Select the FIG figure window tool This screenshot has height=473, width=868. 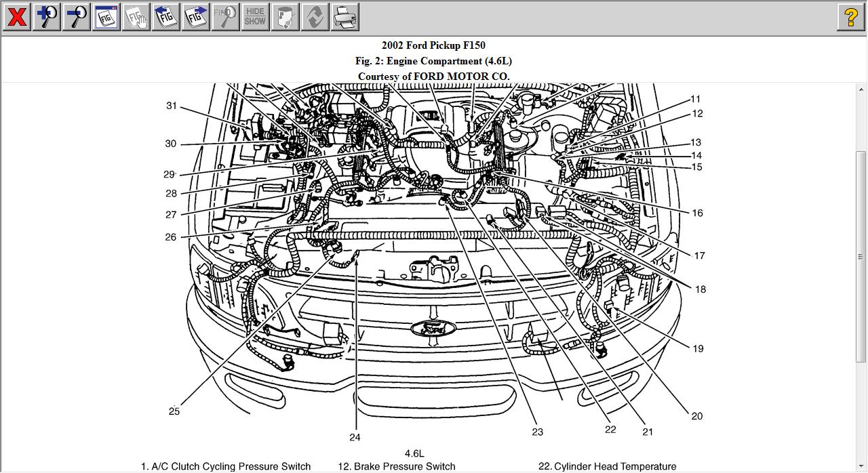pos(105,16)
